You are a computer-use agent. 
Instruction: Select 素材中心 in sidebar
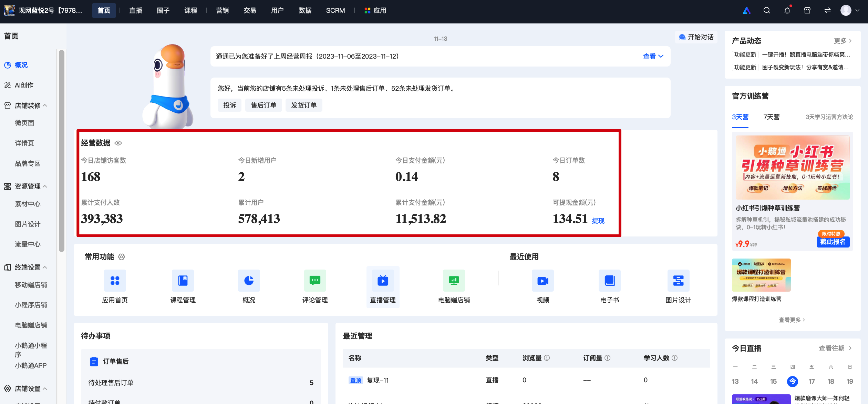click(28, 204)
